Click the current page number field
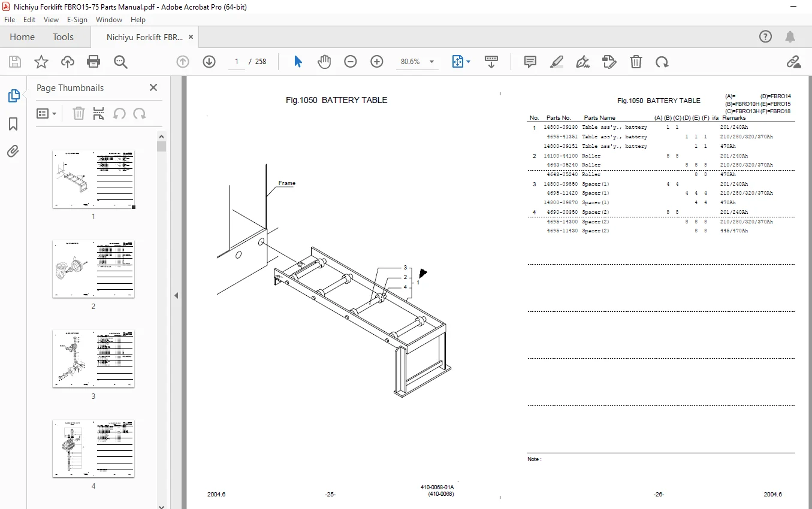 tap(237, 62)
